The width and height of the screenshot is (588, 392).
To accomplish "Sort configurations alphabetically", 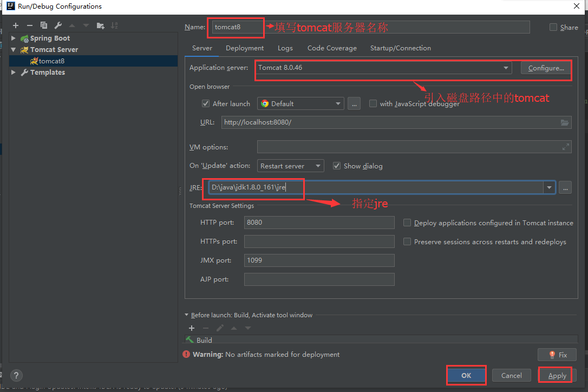I will click(114, 25).
